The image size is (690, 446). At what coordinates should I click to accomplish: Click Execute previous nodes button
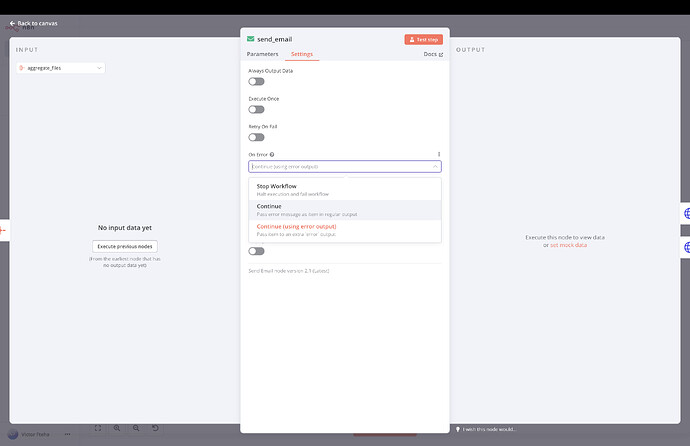click(125, 246)
